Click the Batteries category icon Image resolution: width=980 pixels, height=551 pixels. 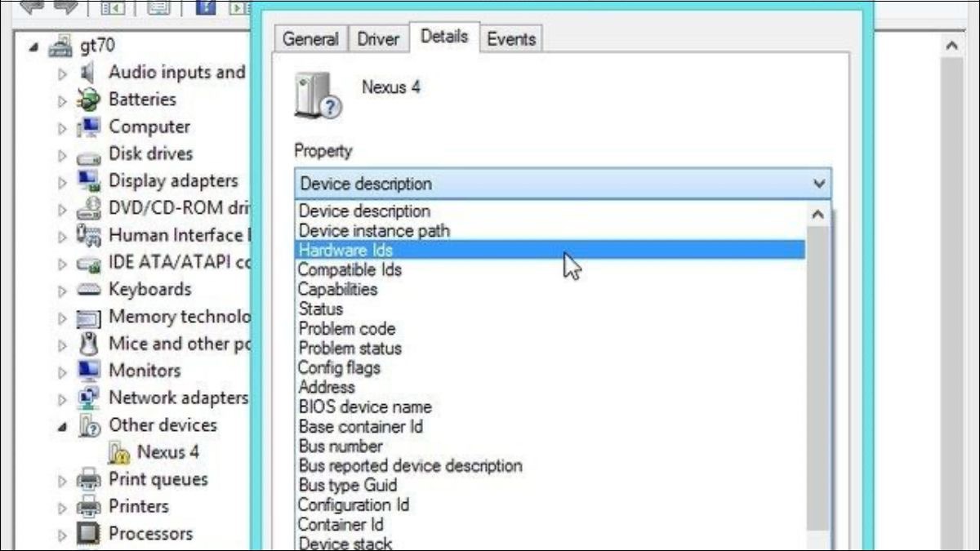pyautogui.click(x=88, y=100)
